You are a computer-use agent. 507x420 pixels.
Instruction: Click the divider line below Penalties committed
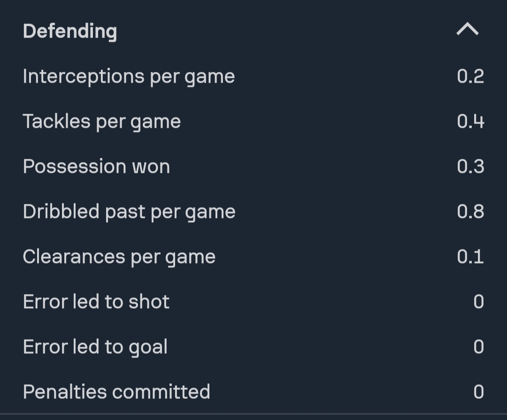[253, 414]
